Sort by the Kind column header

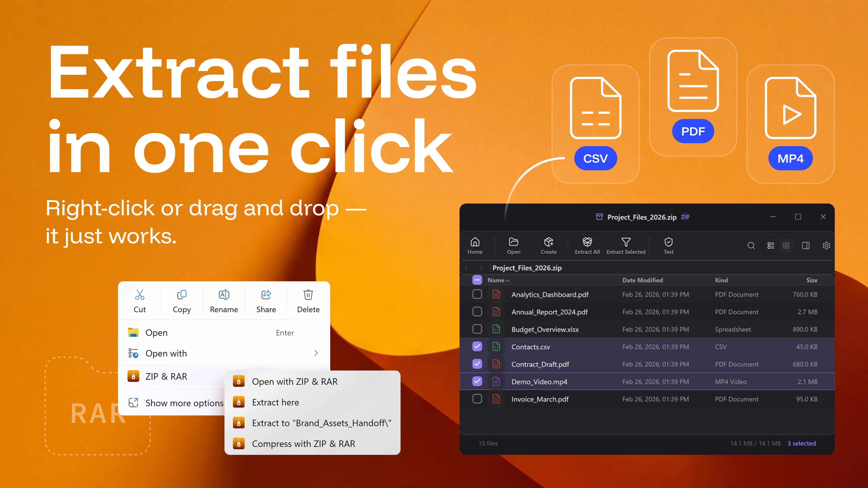(722, 280)
